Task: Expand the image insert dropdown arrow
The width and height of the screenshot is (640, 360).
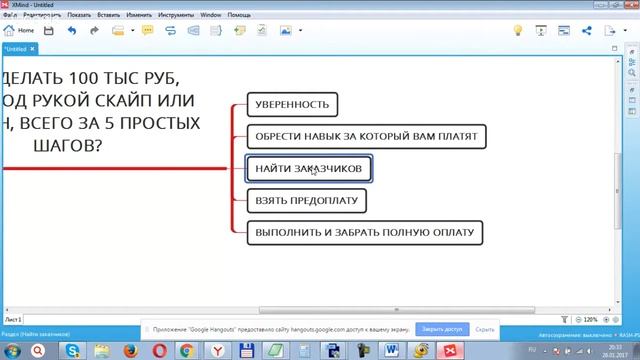Action: point(300,31)
